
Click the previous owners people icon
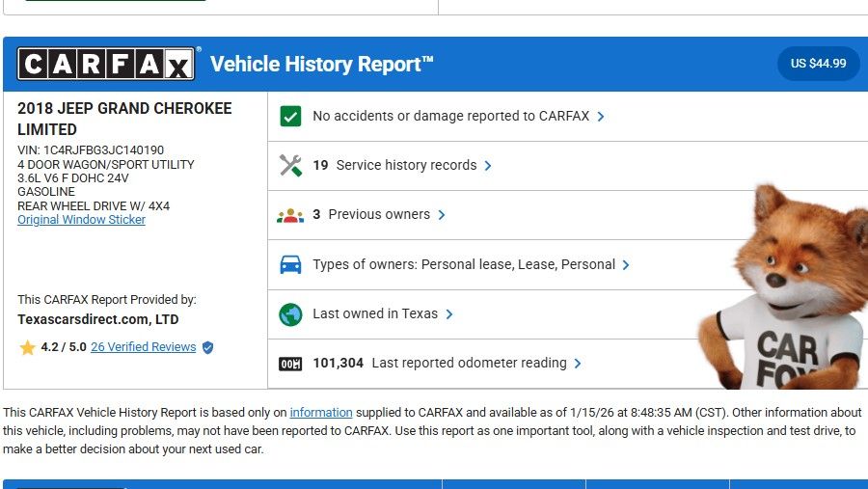click(290, 215)
